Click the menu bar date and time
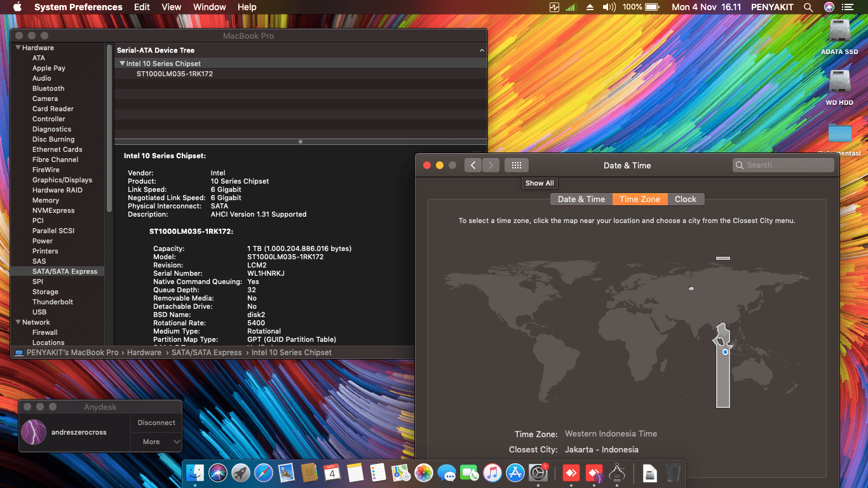 (x=707, y=7)
